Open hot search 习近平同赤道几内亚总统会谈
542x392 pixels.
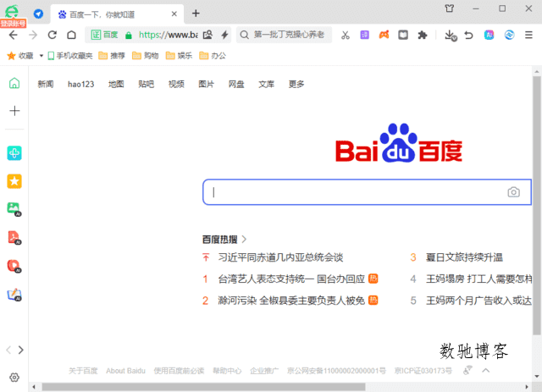tap(280, 257)
